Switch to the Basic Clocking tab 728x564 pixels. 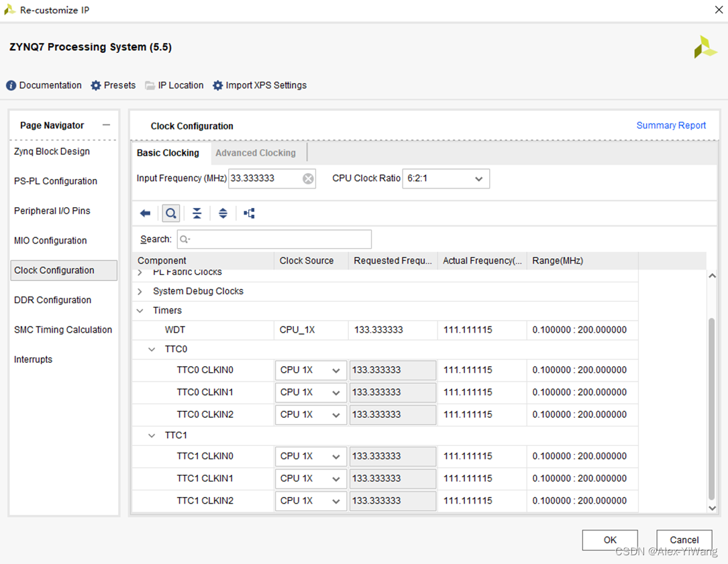pyautogui.click(x=168, y=153)
